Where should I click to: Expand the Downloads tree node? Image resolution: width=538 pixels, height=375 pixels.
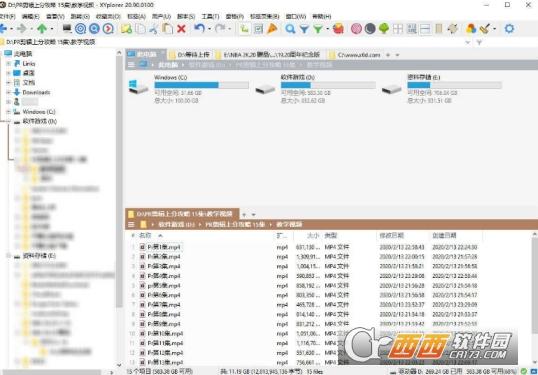pyautogui.click(x=9, y=92)
